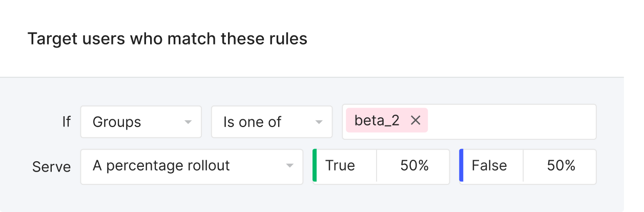The width and height of the screenshot is (644, 212).
Task: Click the 'Target users who match these rules' heading
Action: 167,38
